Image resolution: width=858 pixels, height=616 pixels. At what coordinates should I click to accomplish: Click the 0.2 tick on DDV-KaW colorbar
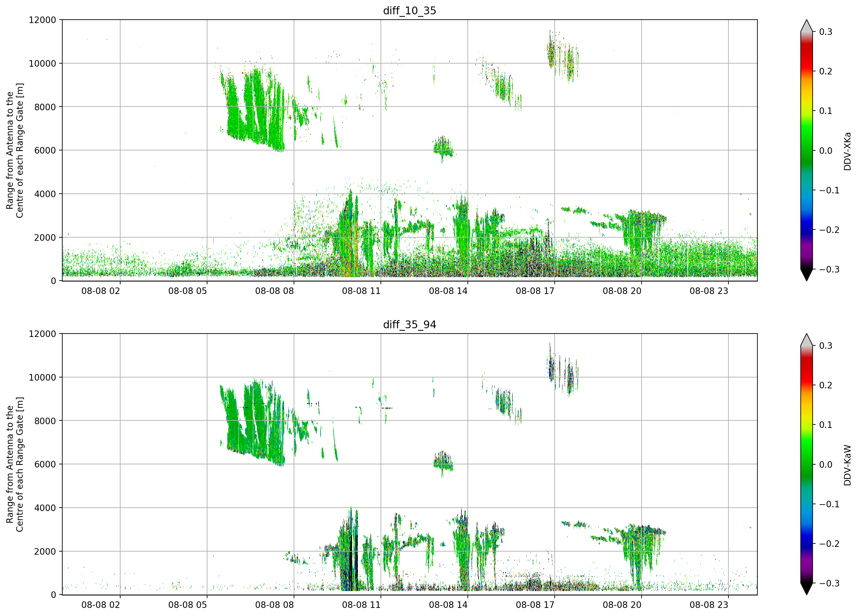click(x=826, y=386)
